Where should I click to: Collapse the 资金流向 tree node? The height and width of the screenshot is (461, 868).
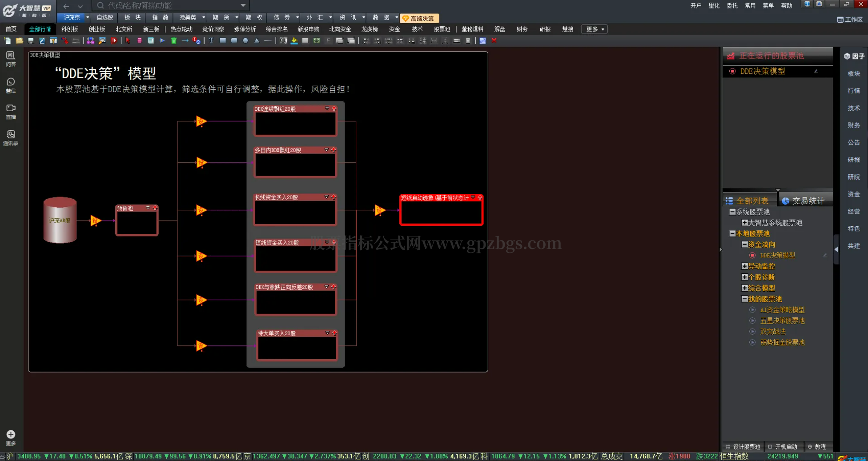pyautogui.click(x=744, y=245)
